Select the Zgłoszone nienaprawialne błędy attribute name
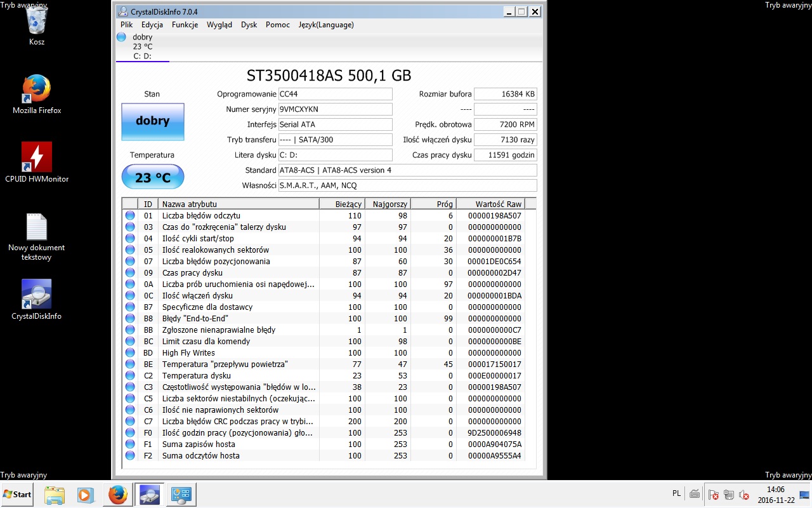Viewport: 812px width, 508px height. point(219,330)
